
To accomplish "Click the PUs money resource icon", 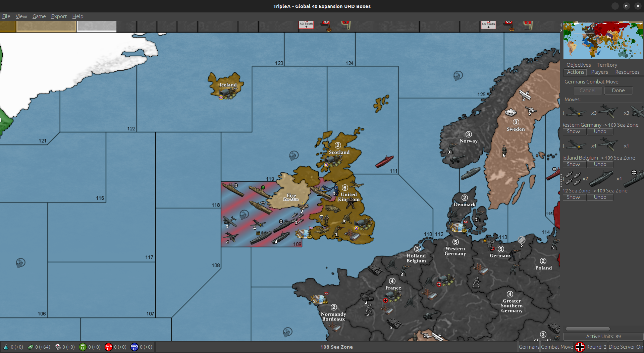I will (x=31, y=347).
